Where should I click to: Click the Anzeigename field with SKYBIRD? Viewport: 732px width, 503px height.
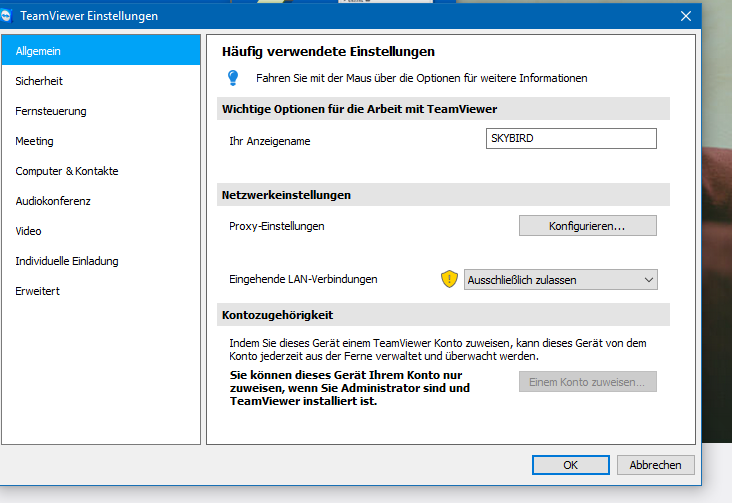tap(571, 138)
